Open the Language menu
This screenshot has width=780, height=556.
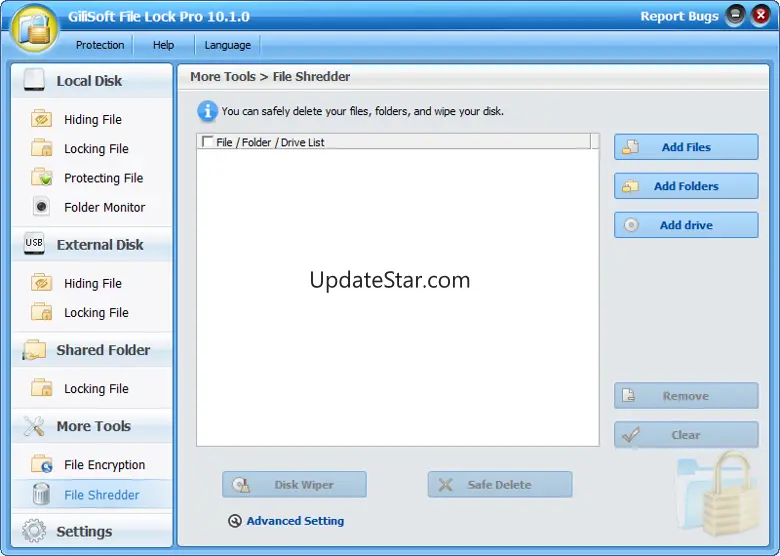pos(227,45)
